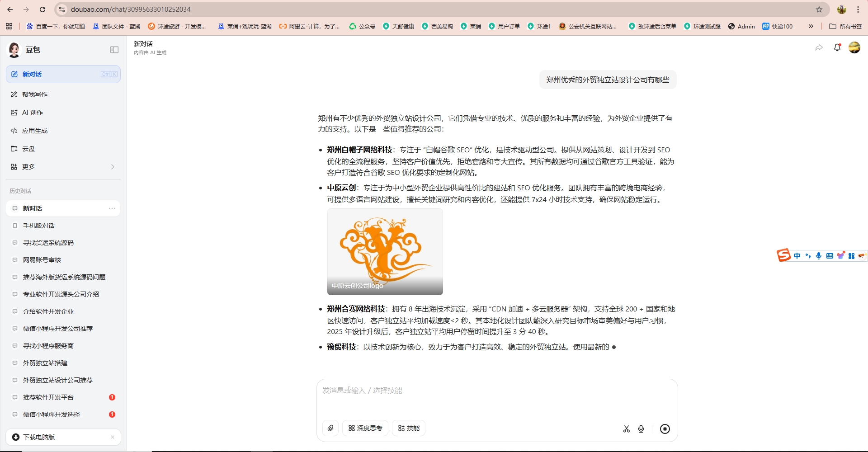Open options menu on the 新对话 history item
This screenshot has width=868, height=452.
[112, 208]
